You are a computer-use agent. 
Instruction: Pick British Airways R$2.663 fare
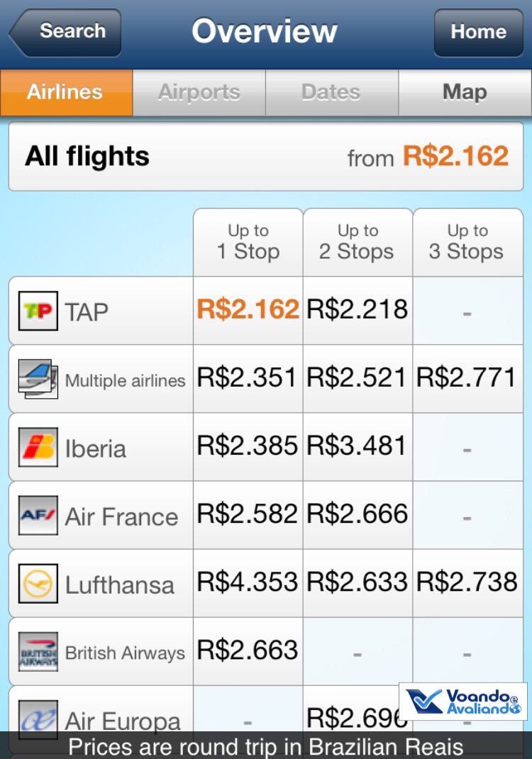pyautogui.click(x=248, y=650)
